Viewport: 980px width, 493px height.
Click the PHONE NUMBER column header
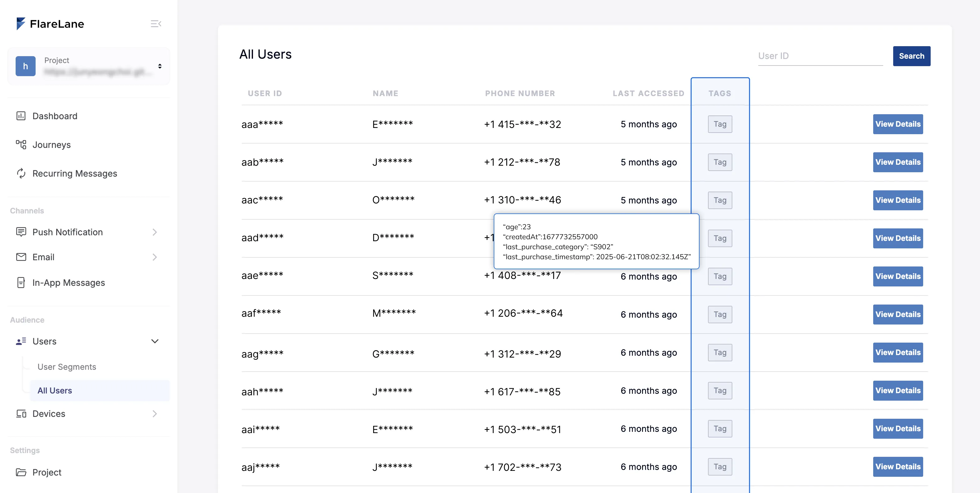click(520, 93)
